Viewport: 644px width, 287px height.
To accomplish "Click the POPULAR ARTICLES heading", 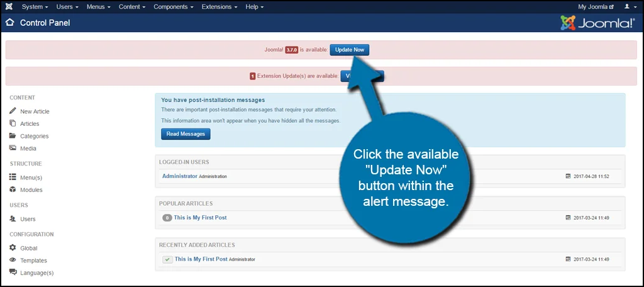I will (186, 203).
